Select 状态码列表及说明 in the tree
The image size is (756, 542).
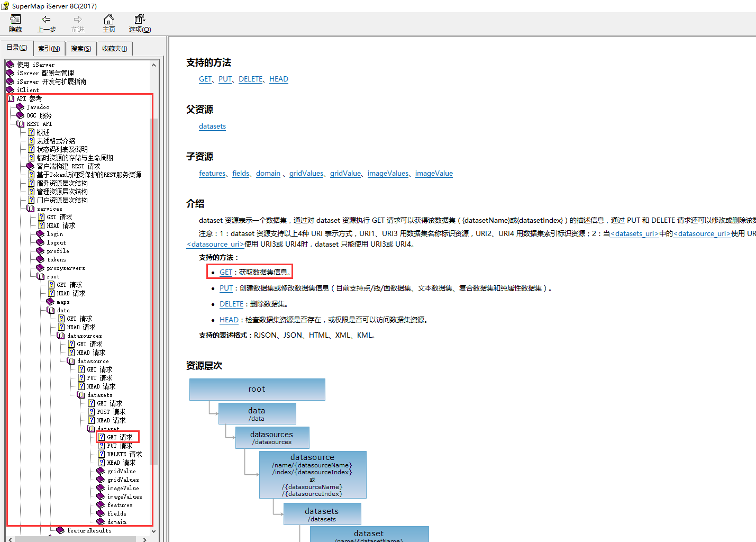(62, 149)
